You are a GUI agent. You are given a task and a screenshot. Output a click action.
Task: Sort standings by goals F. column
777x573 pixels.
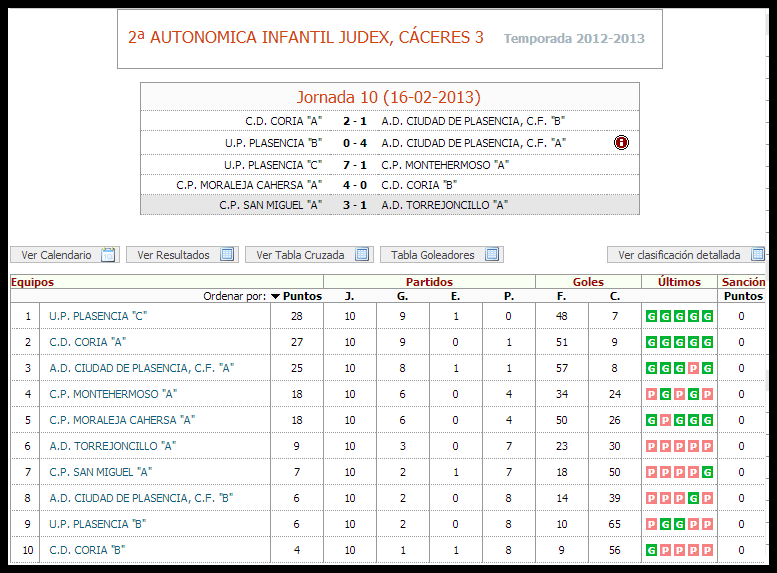[561, 296]
